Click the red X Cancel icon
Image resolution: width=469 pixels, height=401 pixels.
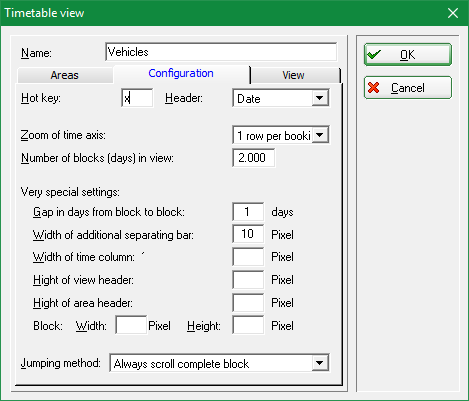374,88
